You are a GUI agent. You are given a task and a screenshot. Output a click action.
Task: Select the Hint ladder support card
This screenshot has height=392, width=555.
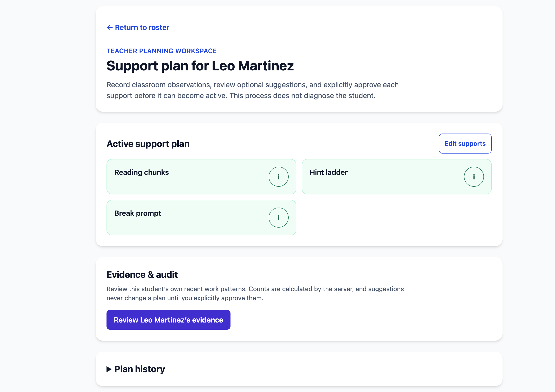pyautogui.click(x=396, y=176)
